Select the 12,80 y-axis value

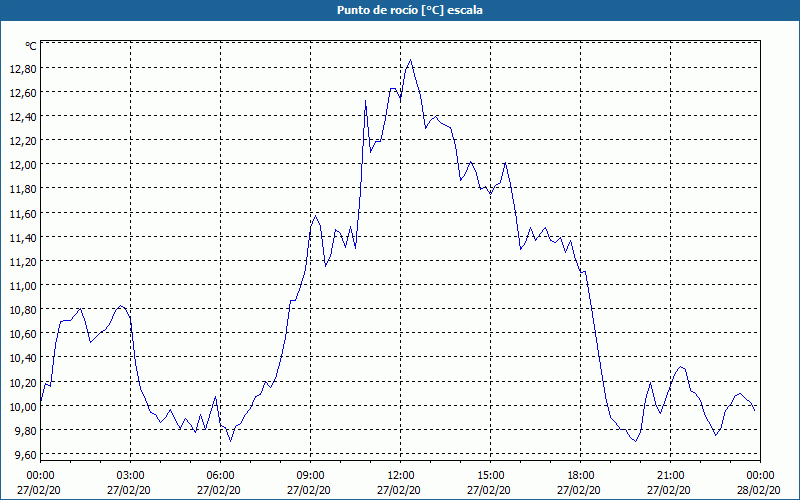coord(23,68)
